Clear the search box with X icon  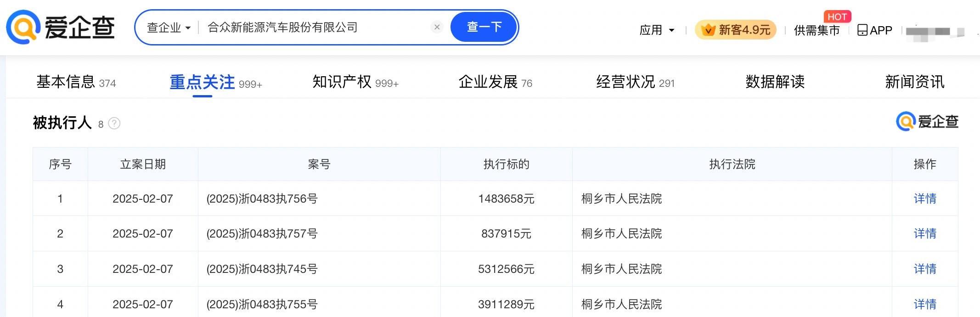click(x=437, y=27)
